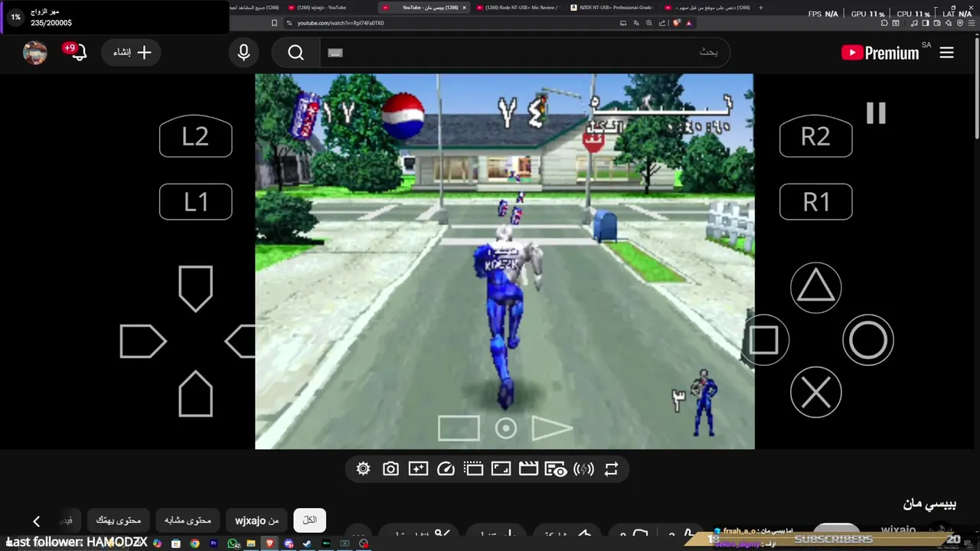
Task: Pause the video via the pause icon
Action: [x=876, y=113]
